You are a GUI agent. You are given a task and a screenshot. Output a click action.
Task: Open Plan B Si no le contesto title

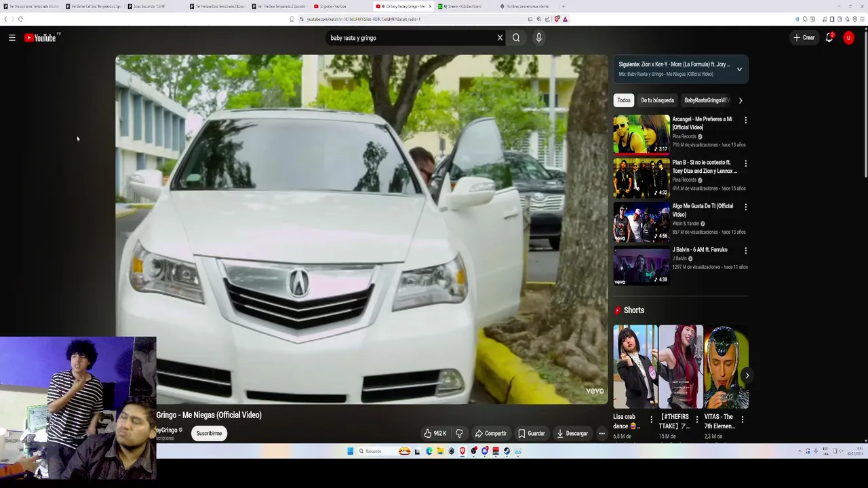tap(705, 167)
